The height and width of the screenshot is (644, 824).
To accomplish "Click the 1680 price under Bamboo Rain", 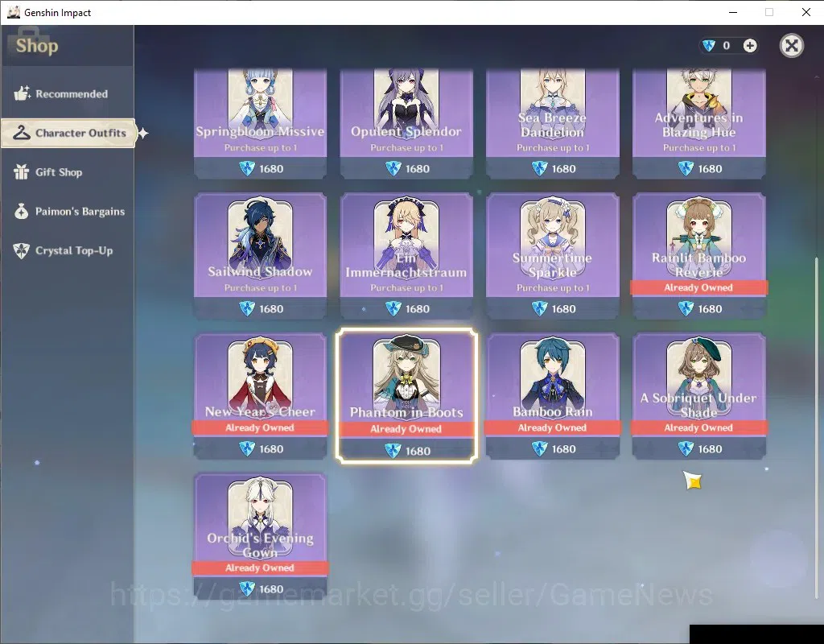I will point(563,449).
